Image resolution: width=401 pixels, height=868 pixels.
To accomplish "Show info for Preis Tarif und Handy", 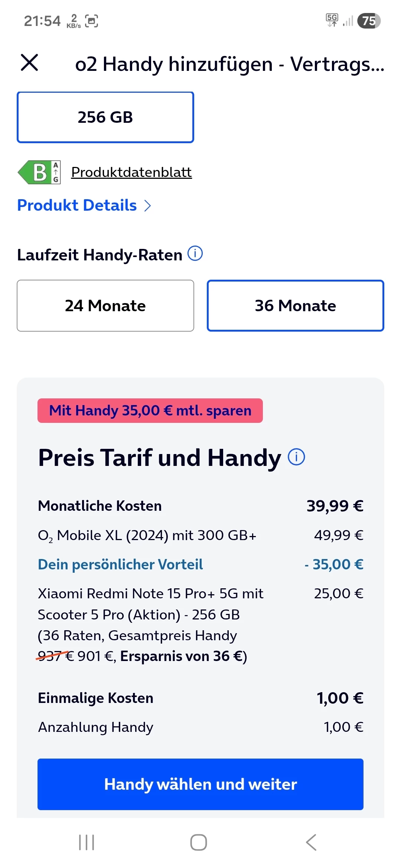I will click(296, 457).
